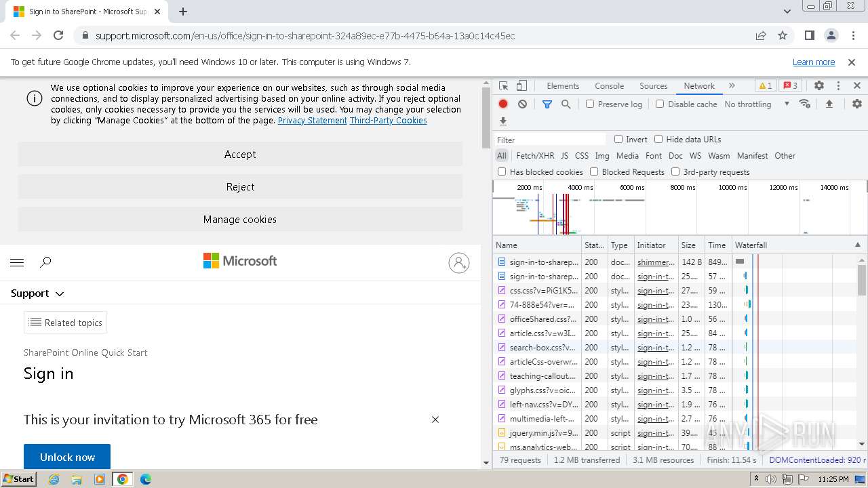The height and width of the screenshot is (488, 868).
Task: Open Network panel settings gear
Action: 857,104
